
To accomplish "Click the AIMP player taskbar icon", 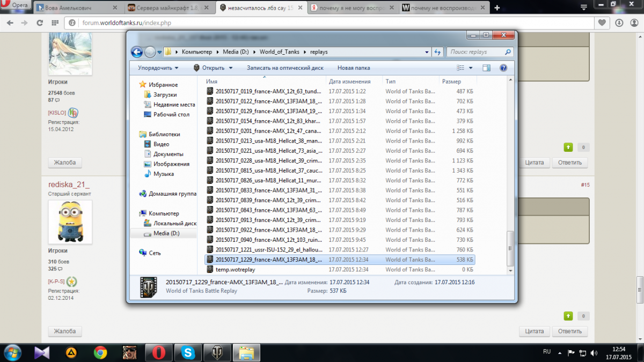I will click(x=70, y=352).
